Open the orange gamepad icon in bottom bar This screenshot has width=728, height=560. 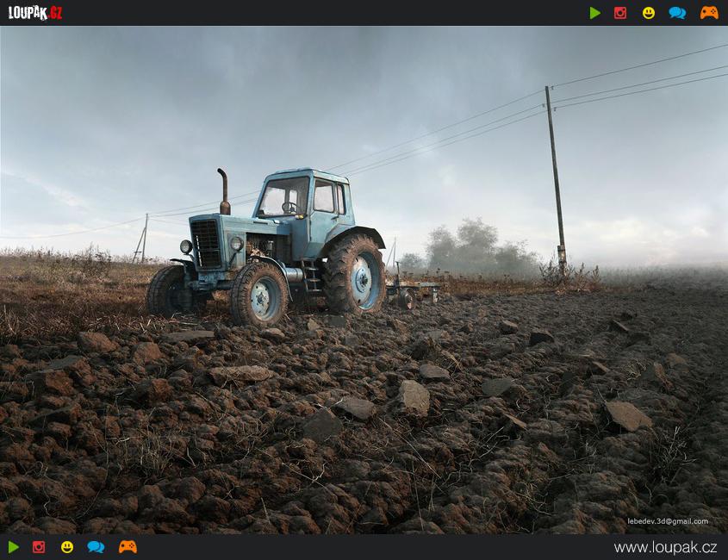[x=128, y=547]
